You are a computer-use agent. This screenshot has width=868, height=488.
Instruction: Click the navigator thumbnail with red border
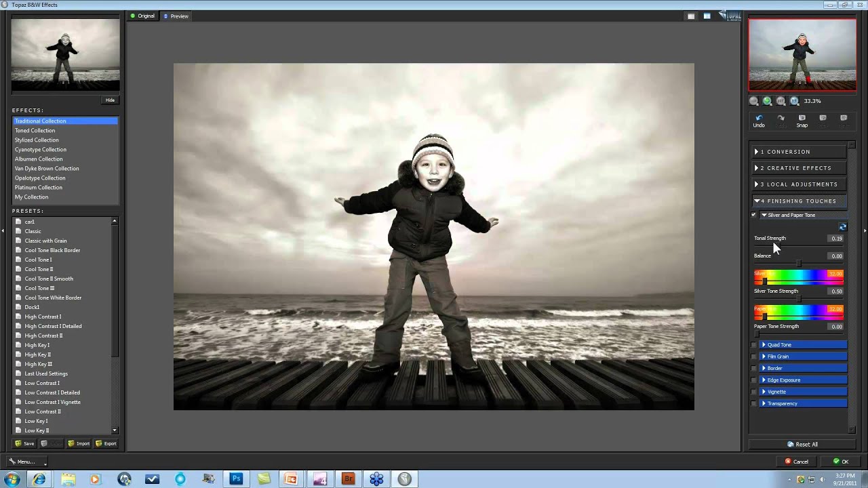(x=802, y=54)
